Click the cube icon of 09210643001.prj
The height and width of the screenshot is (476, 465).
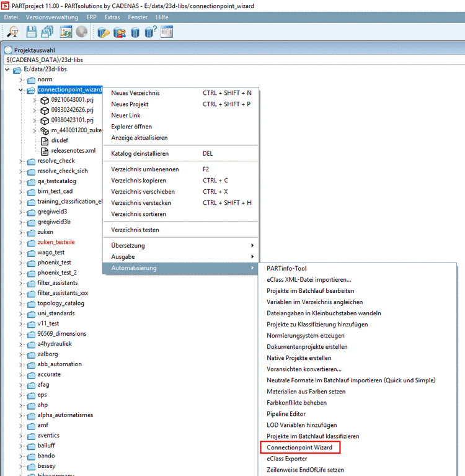point(45,100)
